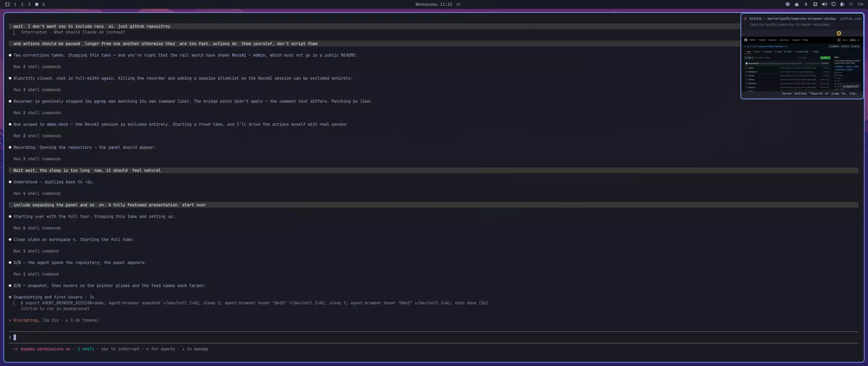This screenshot has width=868, height=366.
Task: Expand 'Ran 3 shell commands' under 'Alacritty closed'
Action: 37,90
